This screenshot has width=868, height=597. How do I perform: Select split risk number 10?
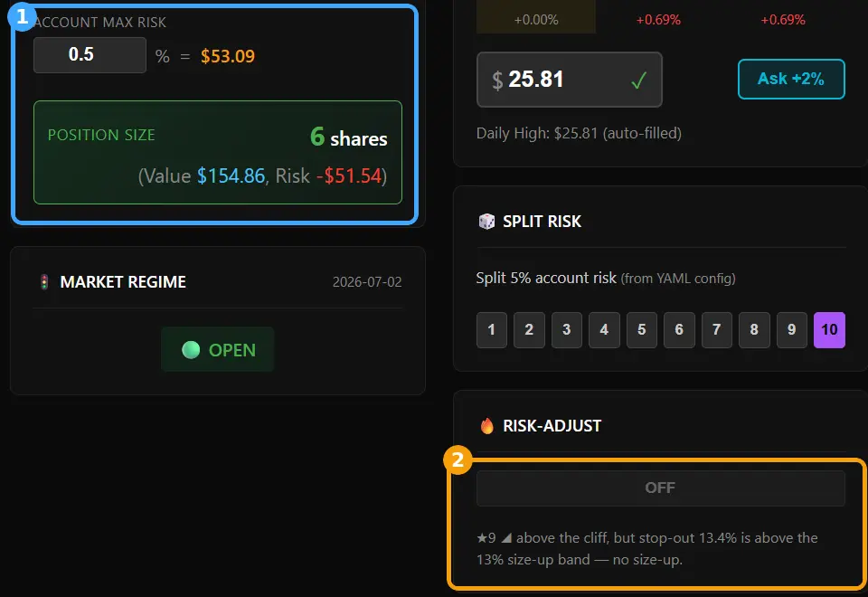(829, 330)
